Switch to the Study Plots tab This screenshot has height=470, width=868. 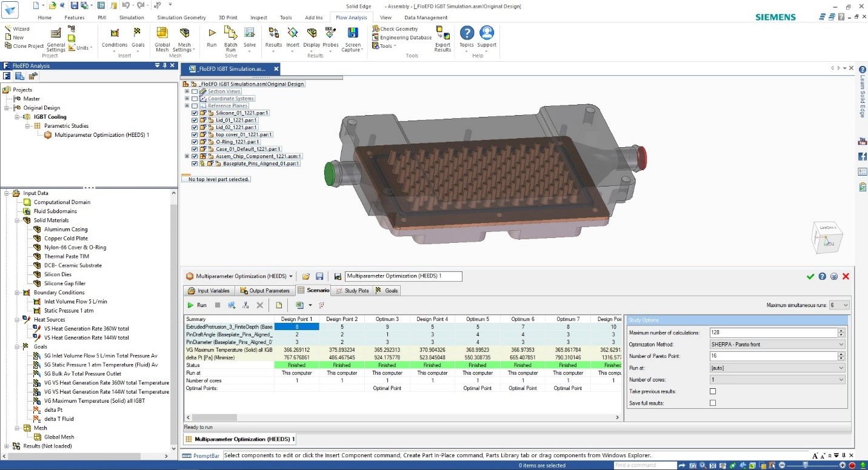coord(352,291)
